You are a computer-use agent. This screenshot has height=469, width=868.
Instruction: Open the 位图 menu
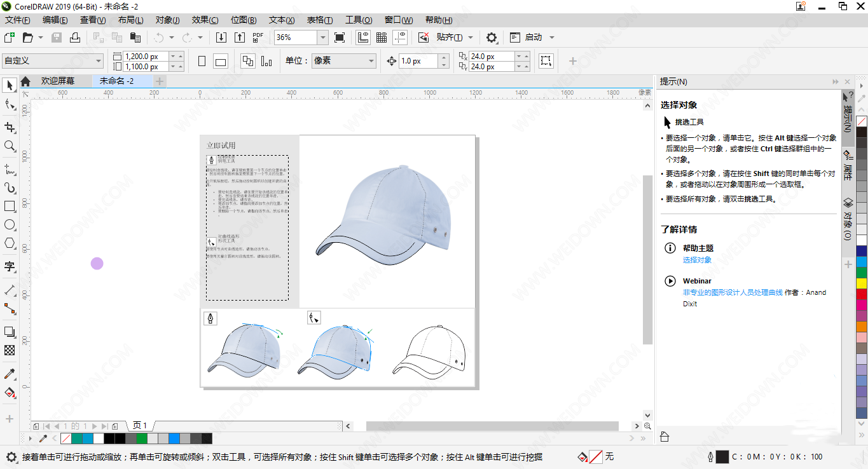[243, 20]
